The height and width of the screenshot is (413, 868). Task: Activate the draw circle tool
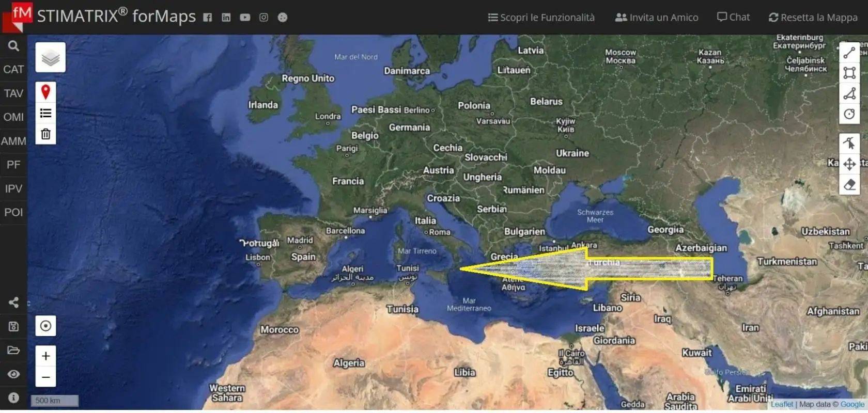point(849,114)
